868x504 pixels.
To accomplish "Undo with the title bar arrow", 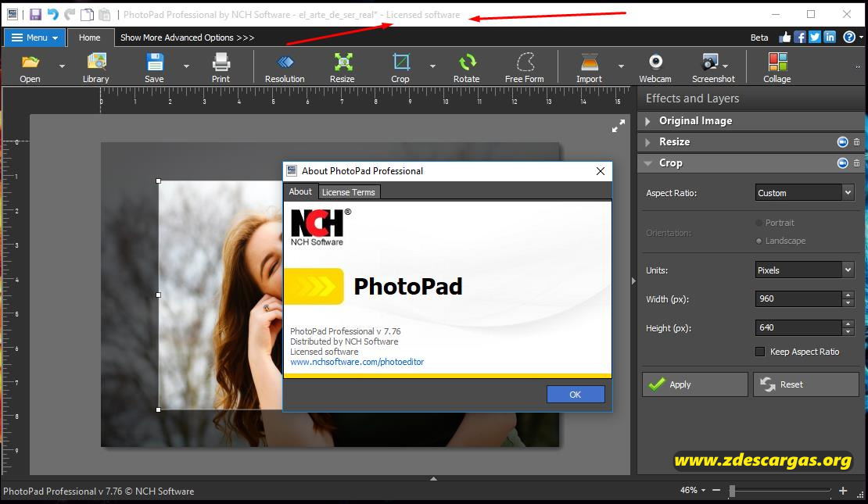I will (52, 14).
